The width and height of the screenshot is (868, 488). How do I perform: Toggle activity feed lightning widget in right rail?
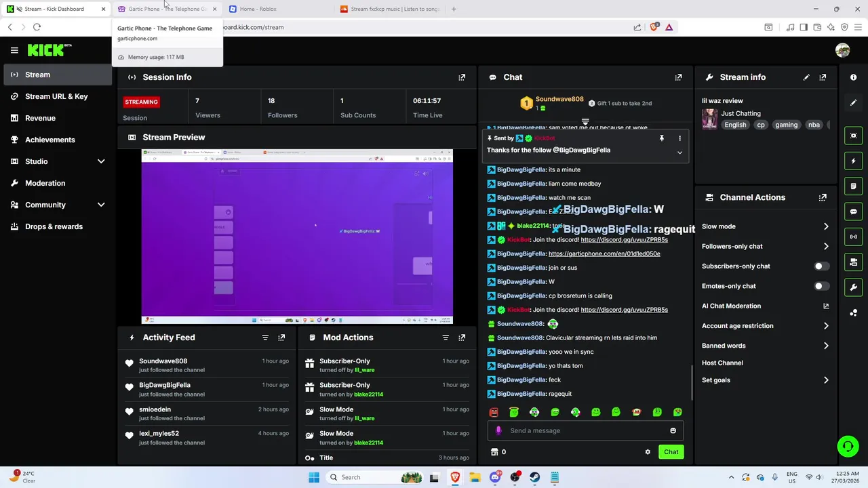[x=854, y=161]
